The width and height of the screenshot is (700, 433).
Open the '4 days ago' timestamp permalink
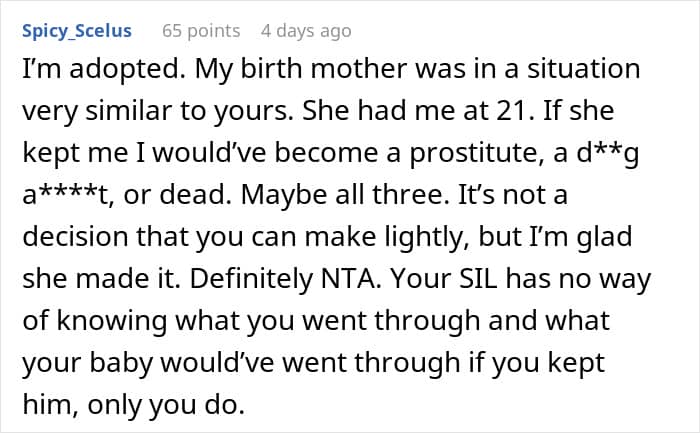[306, 31]
